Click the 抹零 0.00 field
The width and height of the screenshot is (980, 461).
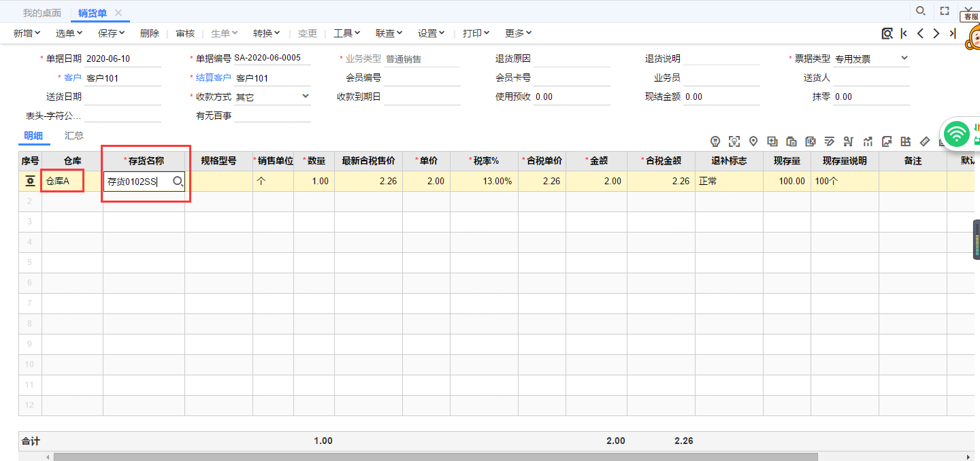tap(871, 97)
